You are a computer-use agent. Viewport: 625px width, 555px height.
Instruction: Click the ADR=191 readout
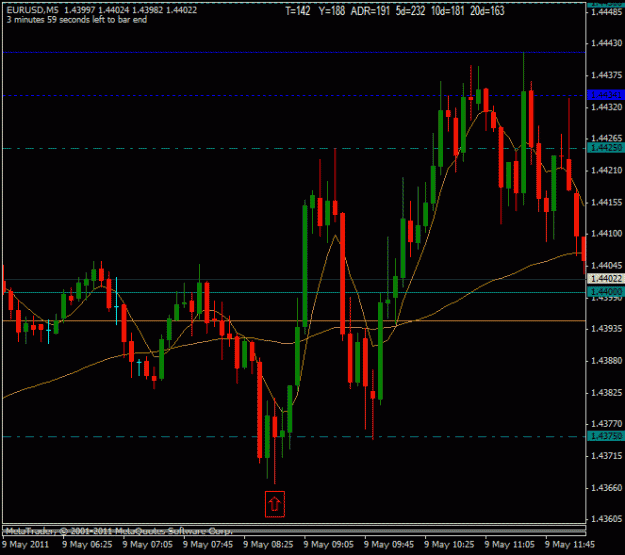click(370, 11)
